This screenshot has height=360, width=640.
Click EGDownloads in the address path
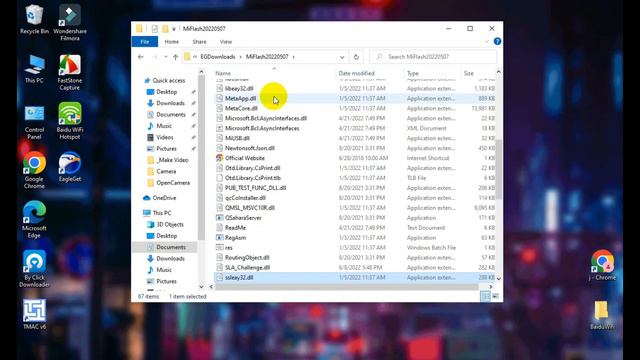(218, 57)
